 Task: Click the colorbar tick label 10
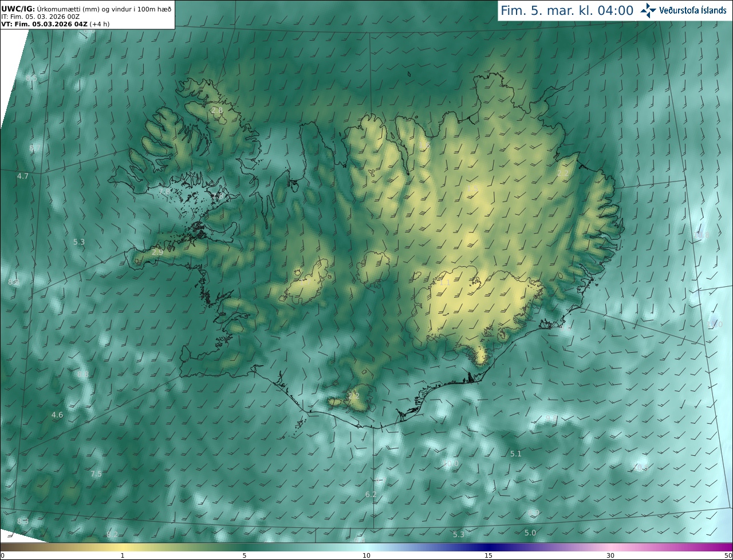coord(366,555)
